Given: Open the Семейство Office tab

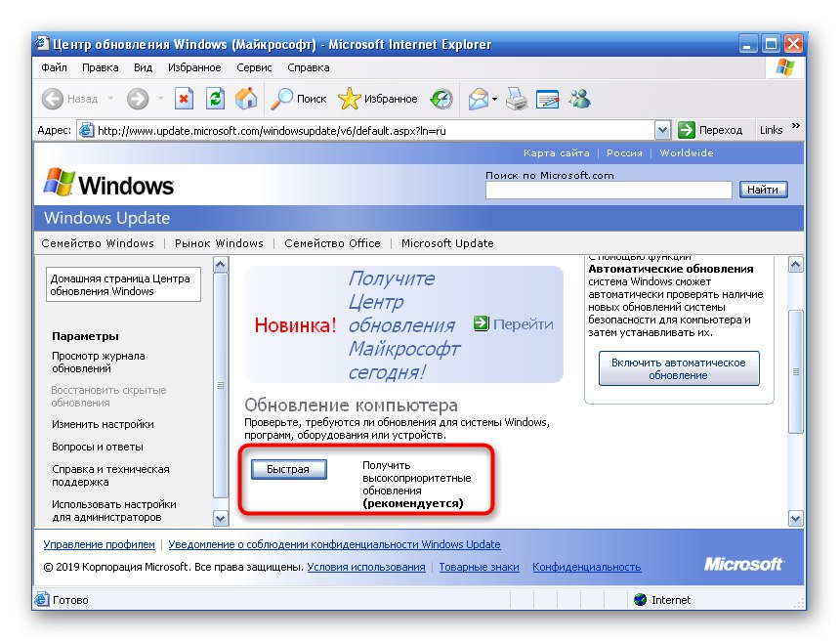Looking at the screenshot, I should (x=332, y=243).
